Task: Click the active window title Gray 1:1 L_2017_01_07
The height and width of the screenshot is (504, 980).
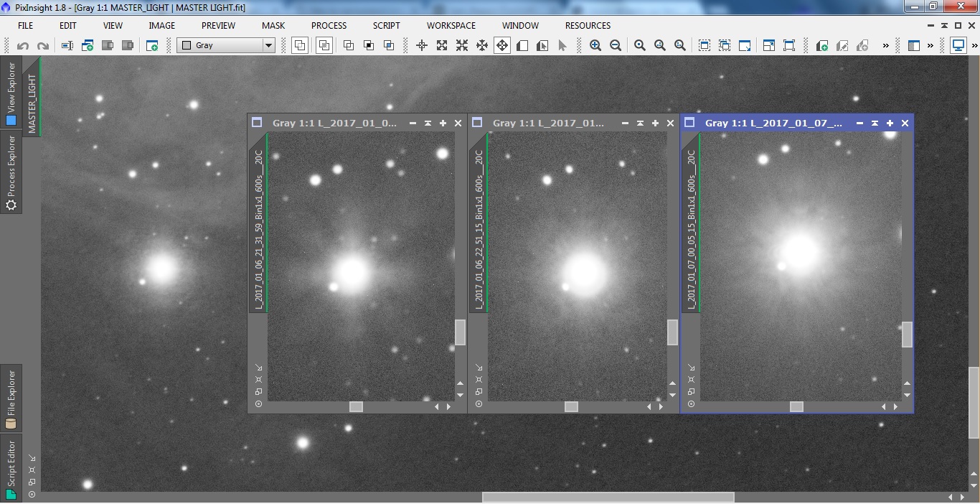Action: (x=773, y=123)
